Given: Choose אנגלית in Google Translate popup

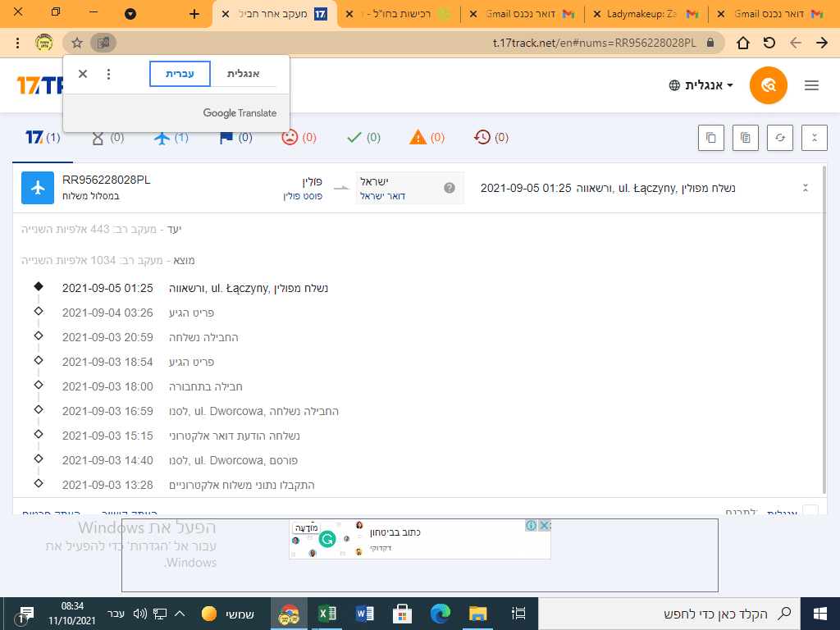Looking at the screenshot, I should 243,73.
